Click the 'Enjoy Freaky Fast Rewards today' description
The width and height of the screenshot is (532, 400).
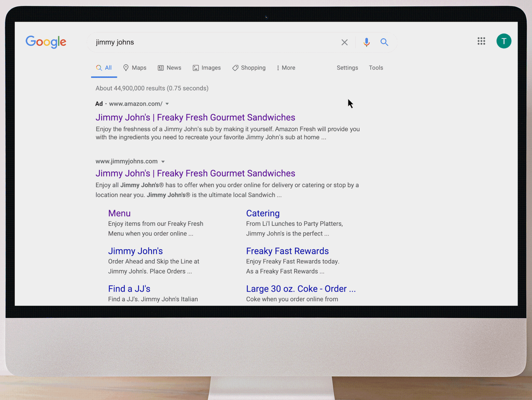click(x=293, y=266)
